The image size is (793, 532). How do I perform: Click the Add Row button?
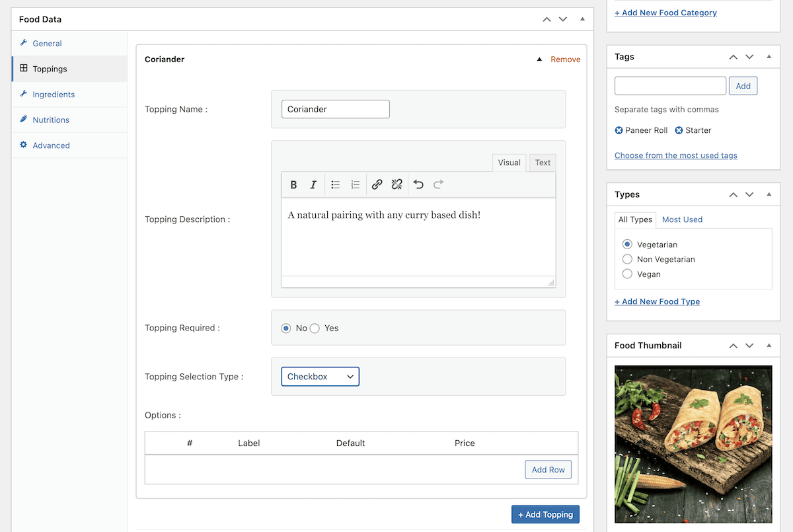(548, 470)
